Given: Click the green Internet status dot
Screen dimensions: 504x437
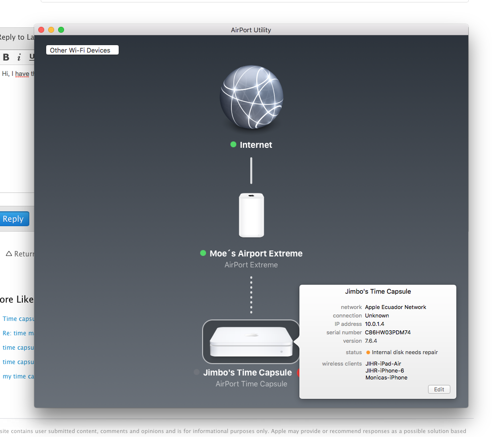Looking at the screenshot, I should 233,144.
